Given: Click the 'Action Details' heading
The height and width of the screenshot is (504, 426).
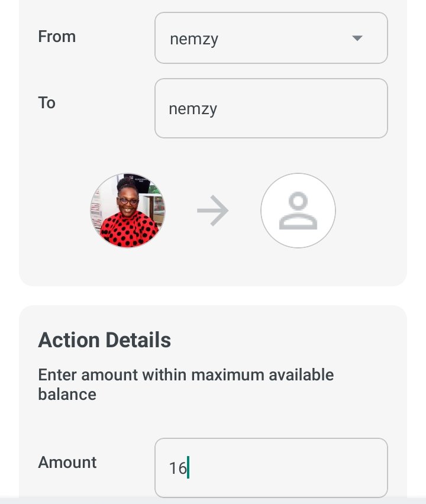Looking at the screenshot, I should point(105,340).
